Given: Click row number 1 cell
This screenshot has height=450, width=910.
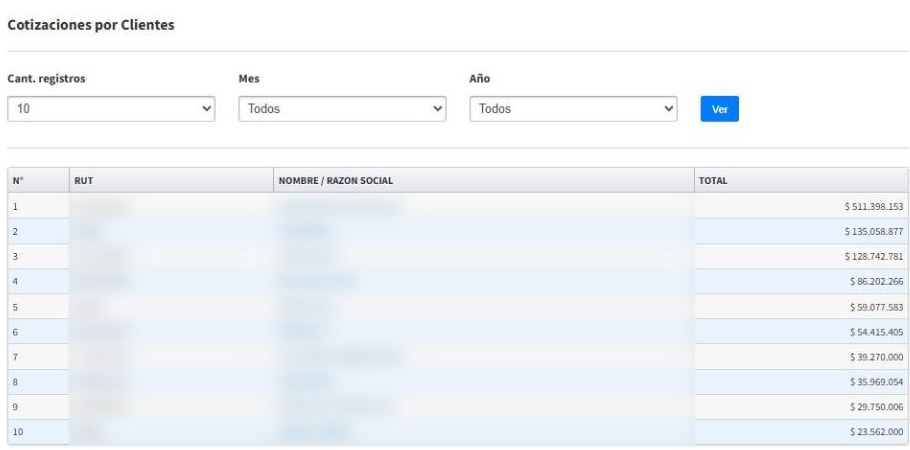Looking at the screenshot, I should point(38,206).
